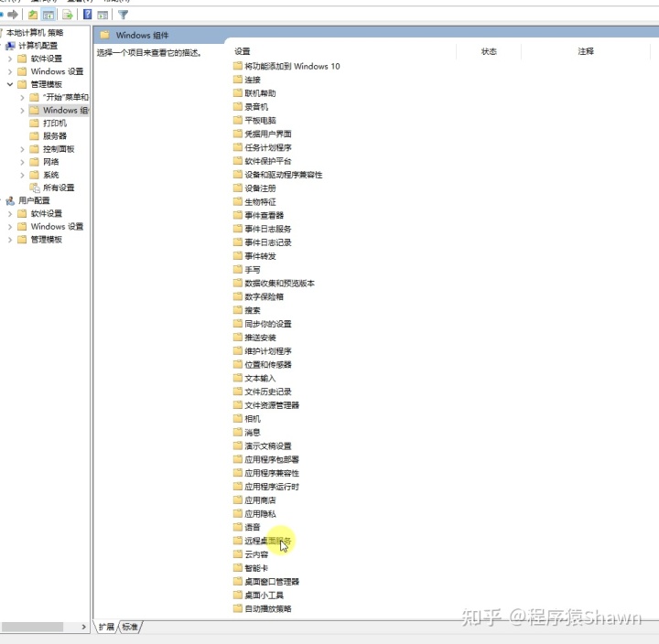Sort by the 状态 column header
659x644 pixels.
click(489, 51)
